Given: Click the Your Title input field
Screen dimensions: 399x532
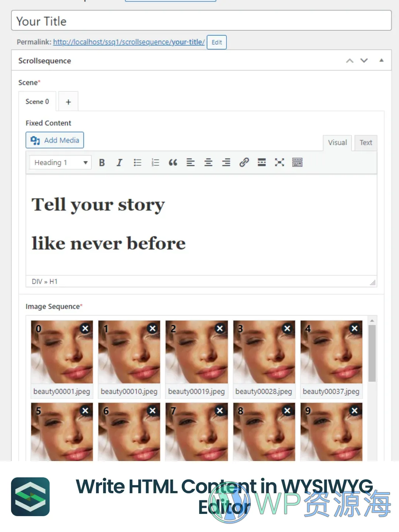Looking at the screenshot, I should (x=201, y=21).
